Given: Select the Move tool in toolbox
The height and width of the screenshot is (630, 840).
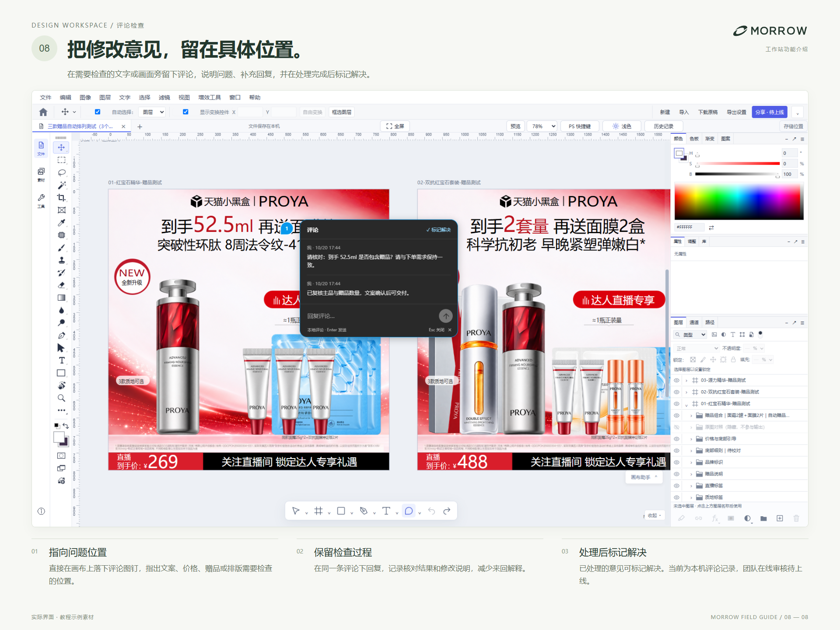Looking at the screenshot, I should (61, 147).
